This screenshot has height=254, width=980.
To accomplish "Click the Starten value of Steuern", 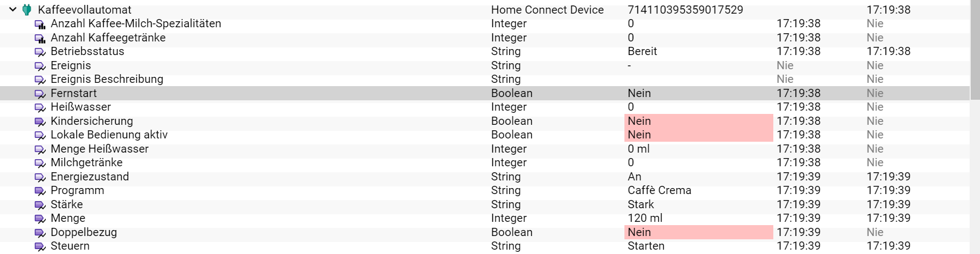I will click(646, 246).
